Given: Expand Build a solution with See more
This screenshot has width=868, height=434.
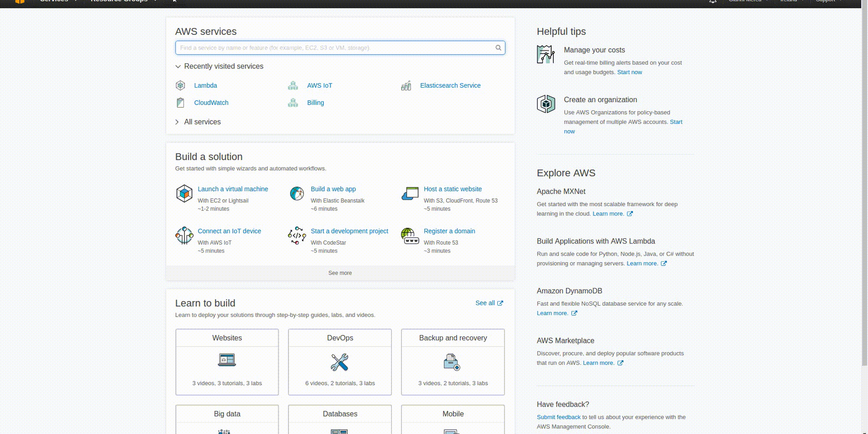Looking at the screenshot, I should click(340, 273).
